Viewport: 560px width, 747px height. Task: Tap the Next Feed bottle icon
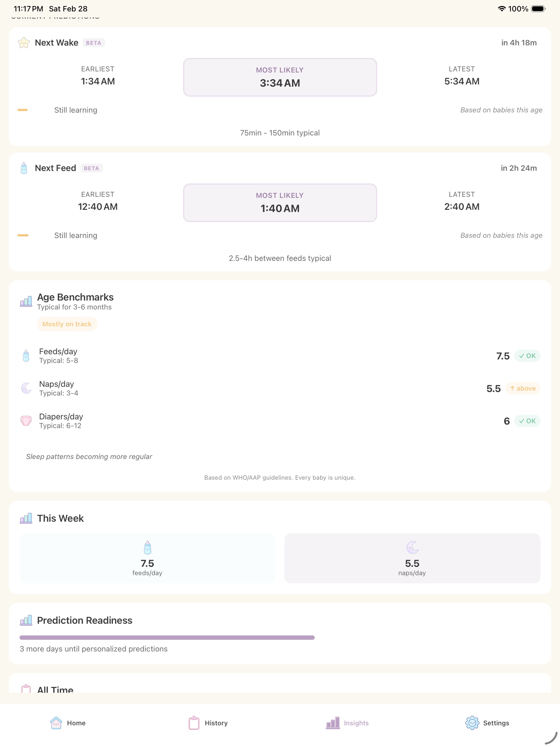24,168
